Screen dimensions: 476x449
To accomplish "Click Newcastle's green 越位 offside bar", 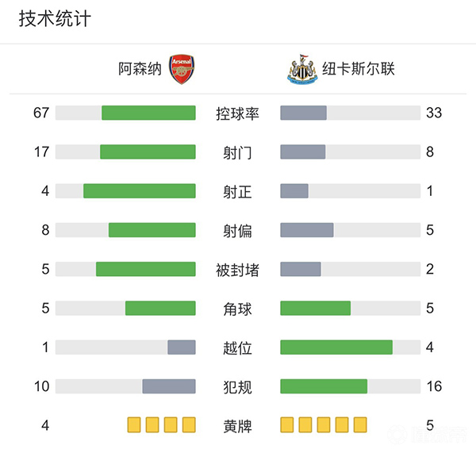I will (x=336, y=347).
